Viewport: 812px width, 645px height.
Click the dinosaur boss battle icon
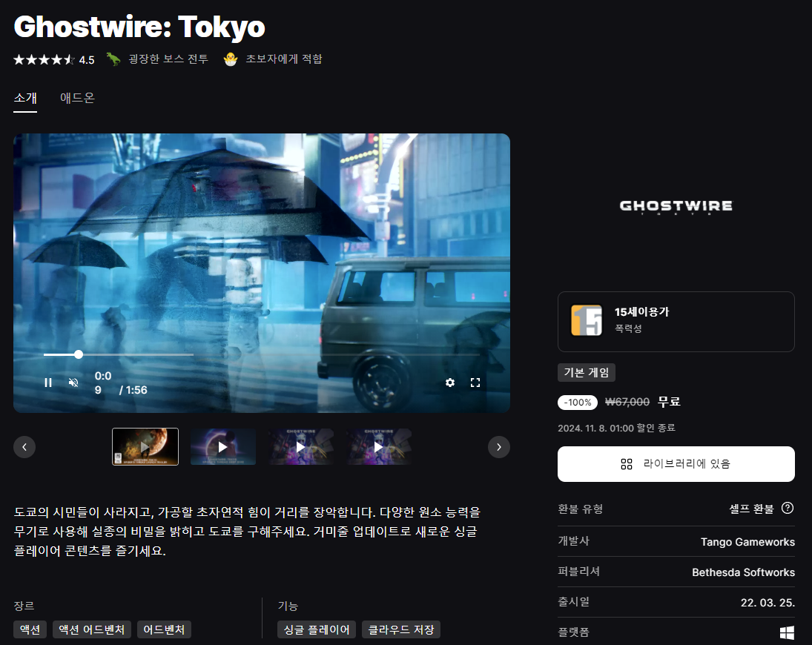tap(113, 59)
